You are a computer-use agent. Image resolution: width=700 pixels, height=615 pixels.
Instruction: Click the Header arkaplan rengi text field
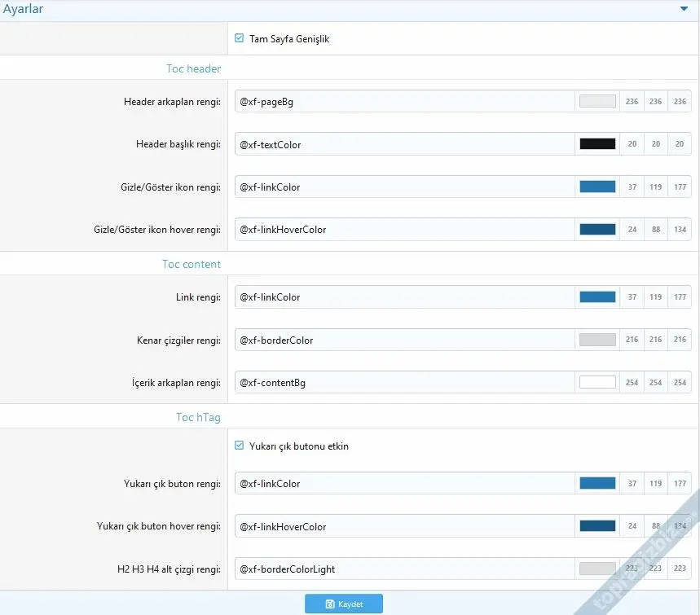pos(404,102)
